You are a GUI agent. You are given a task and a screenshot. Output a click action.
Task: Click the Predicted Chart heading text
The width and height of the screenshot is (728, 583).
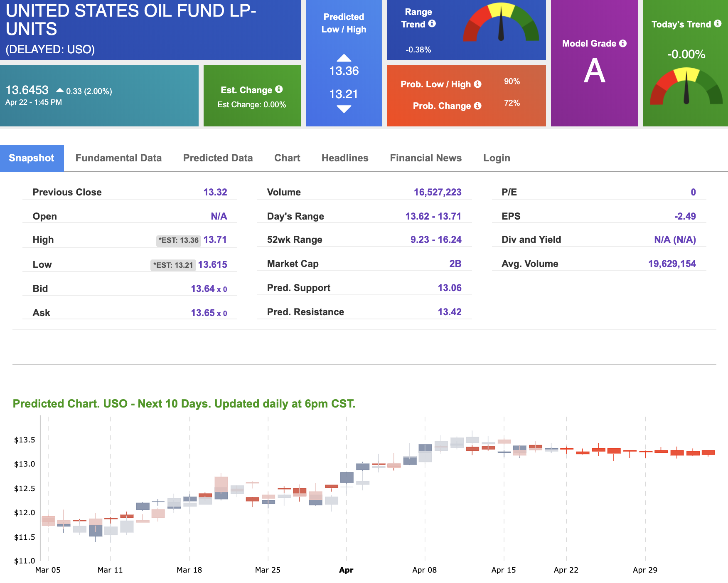[184, 404]
